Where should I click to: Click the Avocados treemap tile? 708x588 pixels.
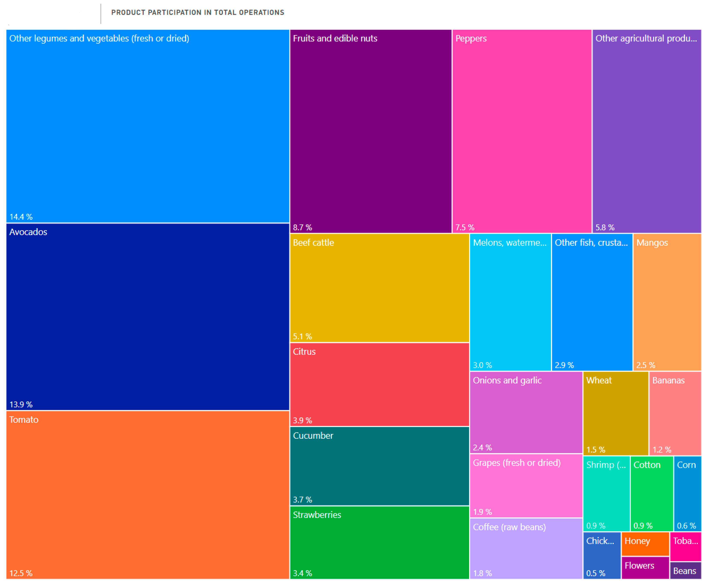point(148,317)
